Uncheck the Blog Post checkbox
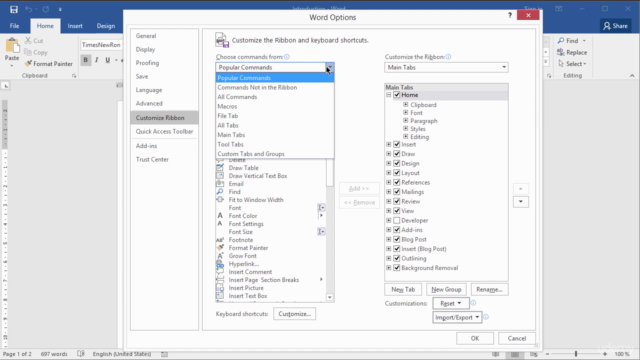640x360 pixels. point(397,239)
